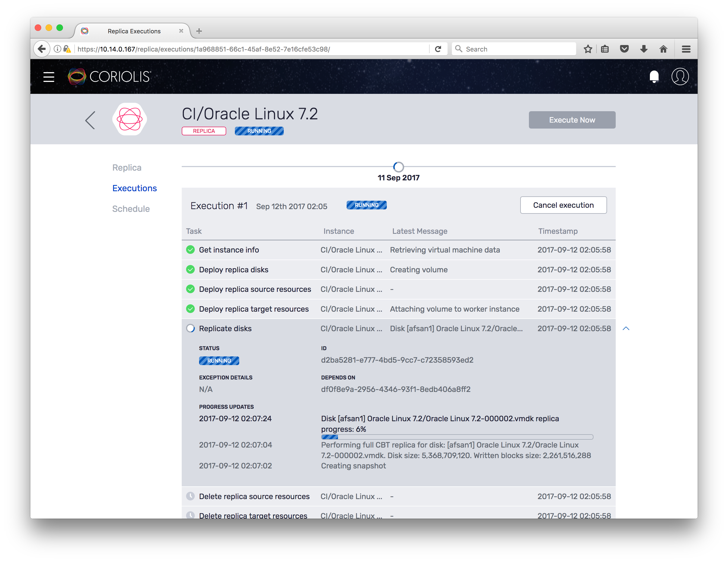Open the Schedule tab
The height and width of the screenshot is (562, 728).
click(131, 209)
